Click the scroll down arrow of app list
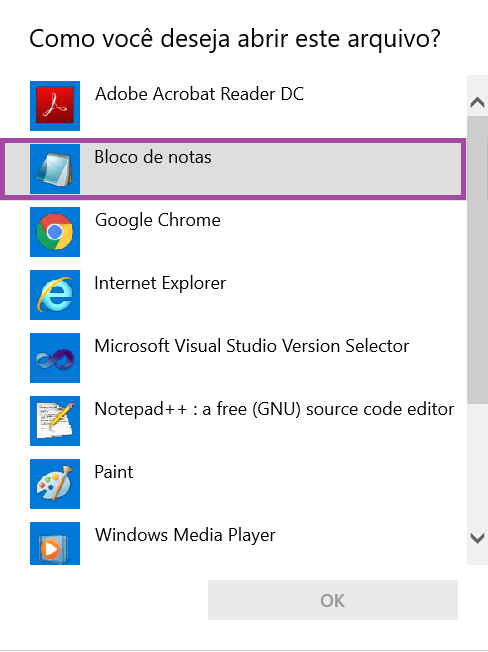Viewport: 488px width, 652px height. click(x=477, y=538)
